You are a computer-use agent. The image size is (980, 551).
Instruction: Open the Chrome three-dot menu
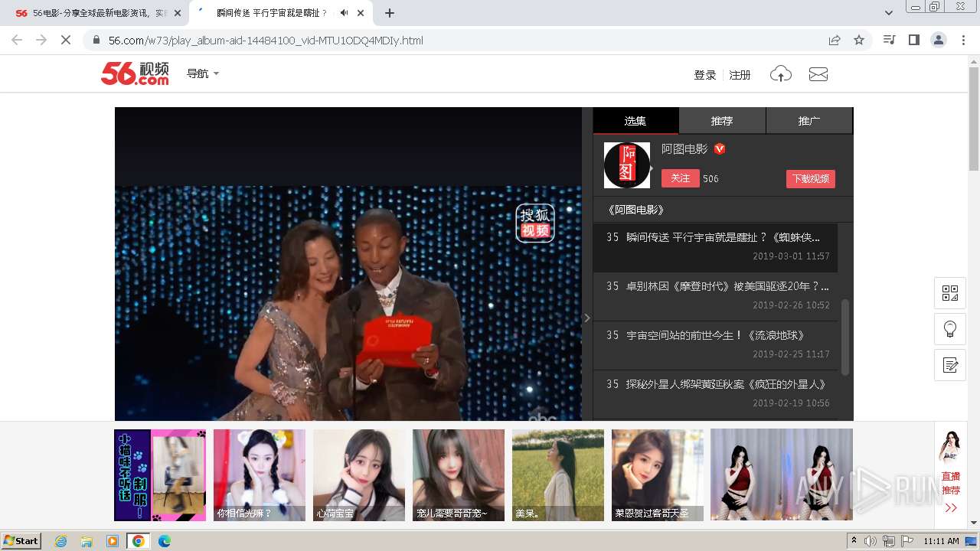click(963, 40)
